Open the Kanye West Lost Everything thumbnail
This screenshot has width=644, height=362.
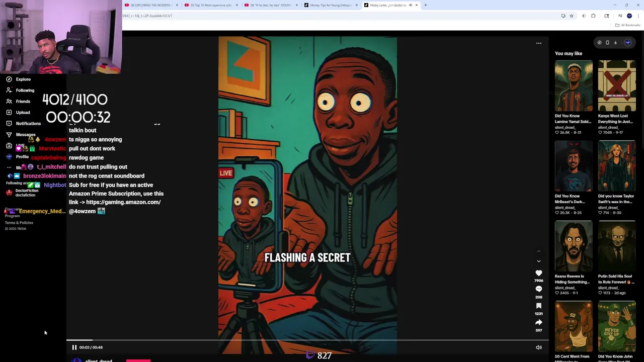click(617, 86)
